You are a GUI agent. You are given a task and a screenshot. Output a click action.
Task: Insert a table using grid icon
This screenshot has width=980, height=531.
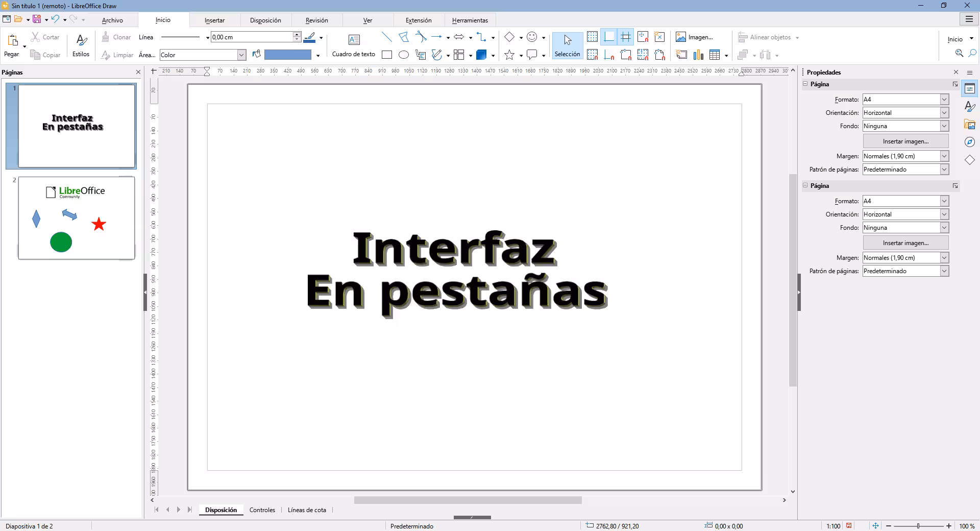coord(715,55)
